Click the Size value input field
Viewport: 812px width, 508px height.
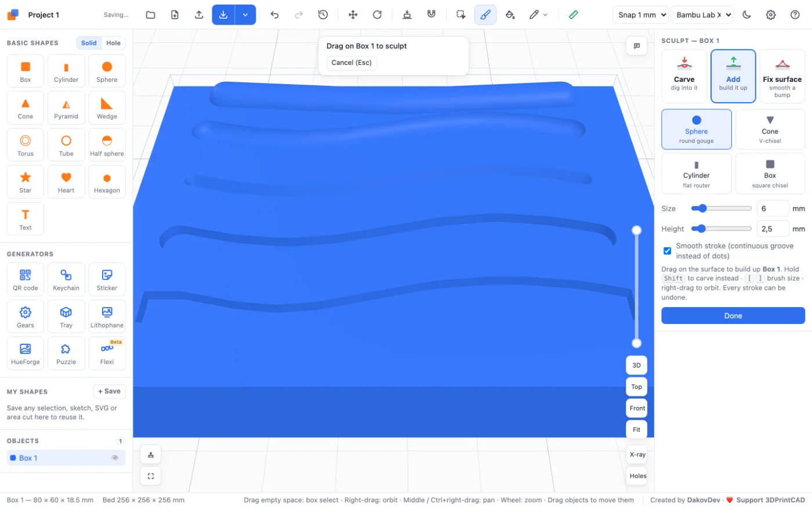[773, 208]
